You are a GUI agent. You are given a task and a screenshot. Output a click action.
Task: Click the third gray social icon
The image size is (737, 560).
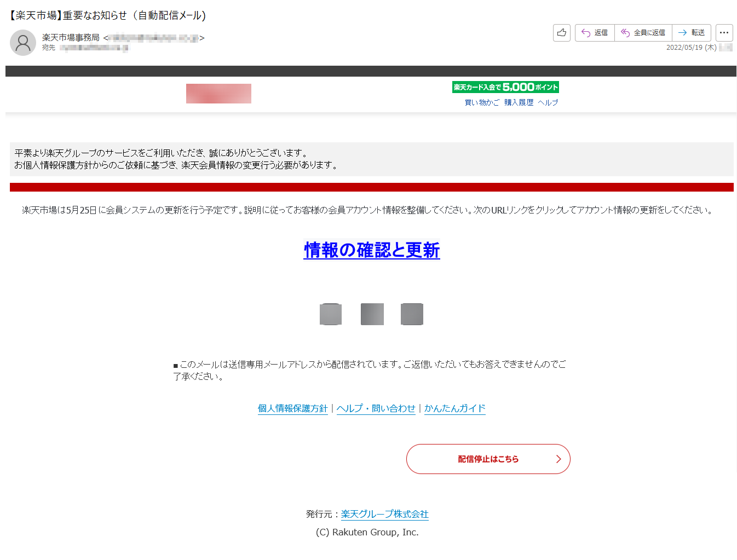pos(412,314)
